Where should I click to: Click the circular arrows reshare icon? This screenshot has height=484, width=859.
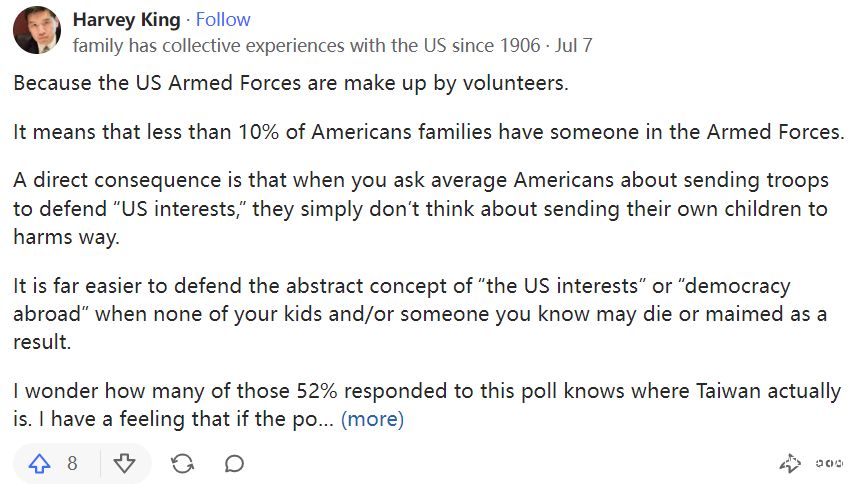point(182,463)
